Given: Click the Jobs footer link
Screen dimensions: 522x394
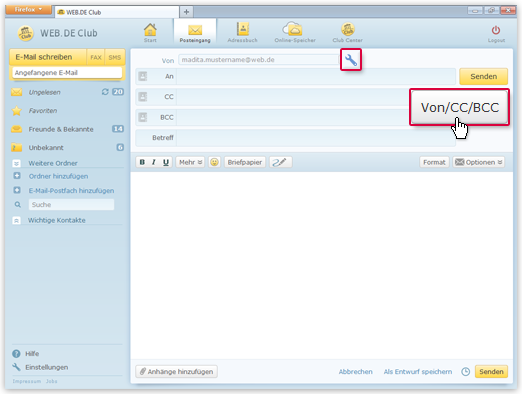Looking at the screenshot, I should coord(52,381).
